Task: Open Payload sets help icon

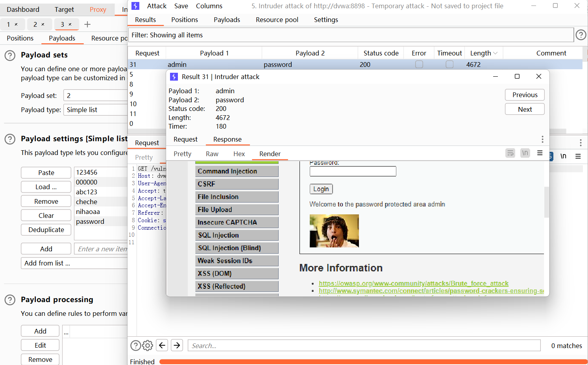Action: point(10,55)
